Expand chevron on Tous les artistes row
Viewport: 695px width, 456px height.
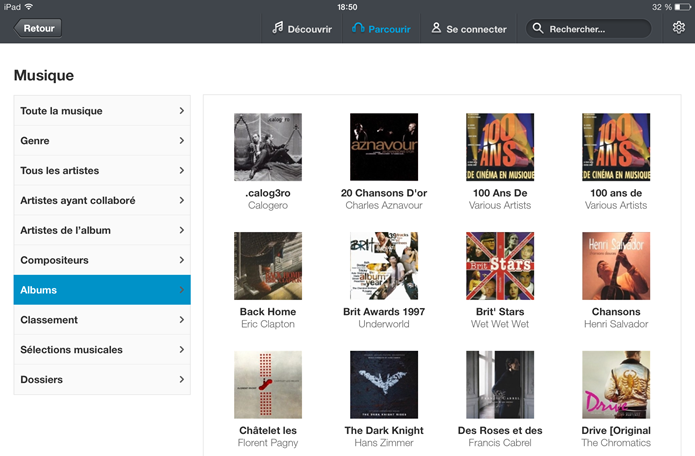click(182, 171)
